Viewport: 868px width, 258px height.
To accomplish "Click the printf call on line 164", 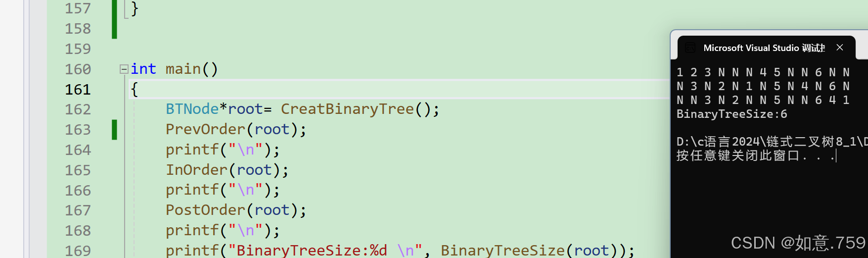I will [x=192, y=150].
